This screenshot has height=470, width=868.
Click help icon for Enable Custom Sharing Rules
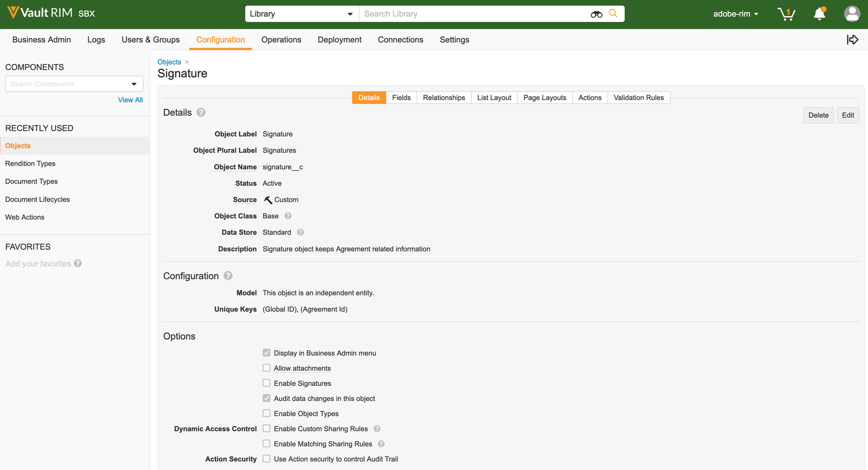(377, 429)
